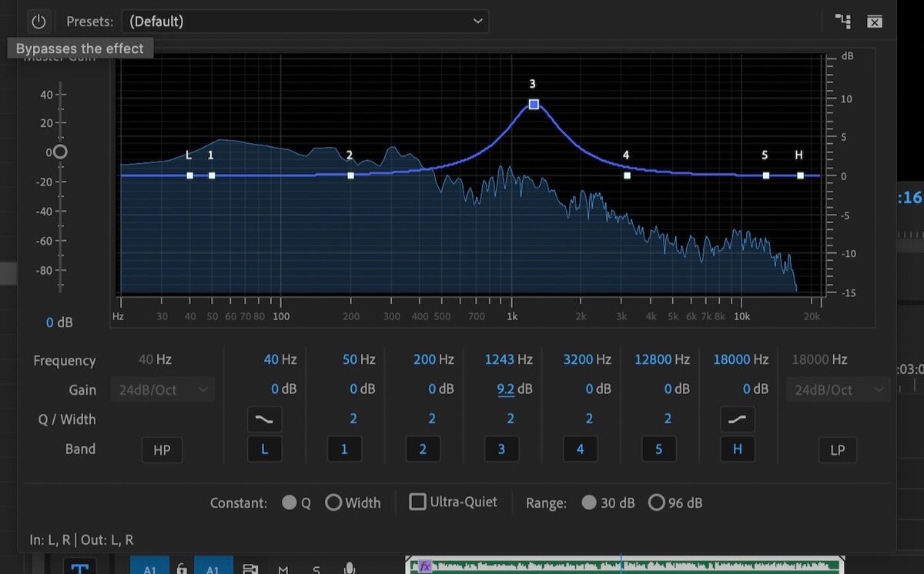
Task: Solo the audio track with the S icon
Action: point(316,568)
